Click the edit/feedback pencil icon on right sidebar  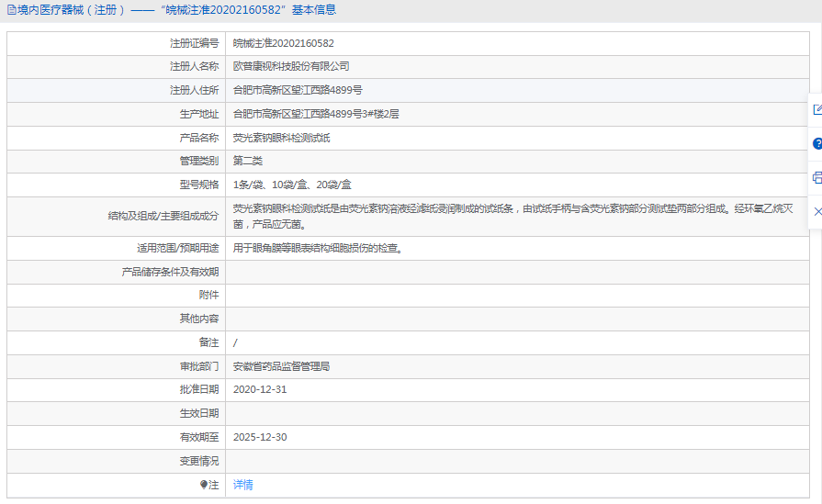(816, 109)
